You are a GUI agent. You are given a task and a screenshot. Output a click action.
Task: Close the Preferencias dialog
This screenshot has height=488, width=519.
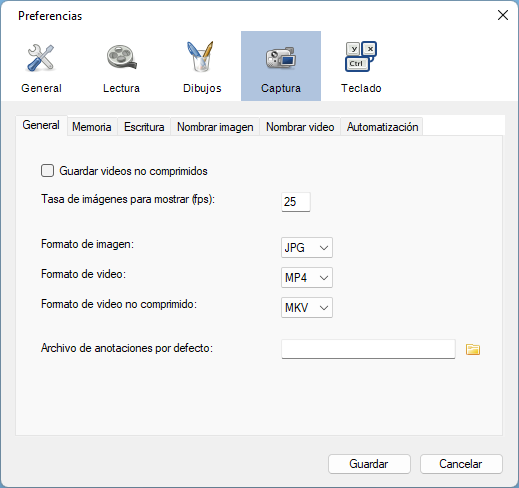pyautogui.click(x=503, y=15)
